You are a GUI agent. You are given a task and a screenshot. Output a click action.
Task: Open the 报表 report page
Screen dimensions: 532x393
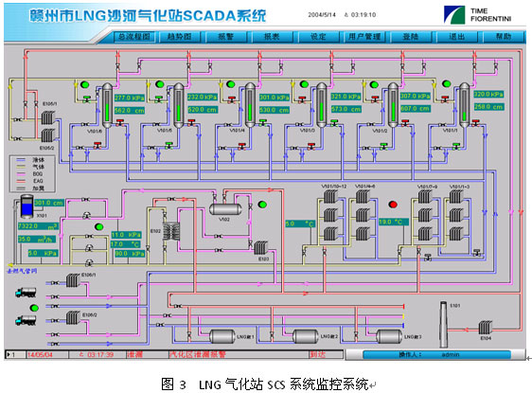272,37
